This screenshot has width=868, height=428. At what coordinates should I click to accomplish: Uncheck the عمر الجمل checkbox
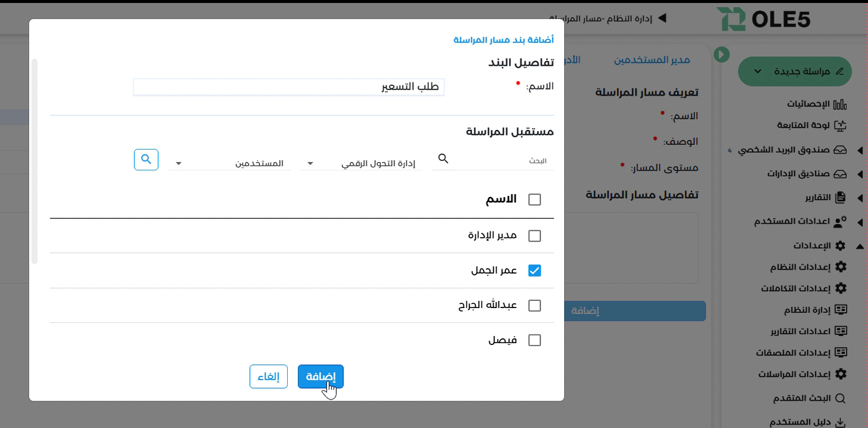[x=535, y=271]
